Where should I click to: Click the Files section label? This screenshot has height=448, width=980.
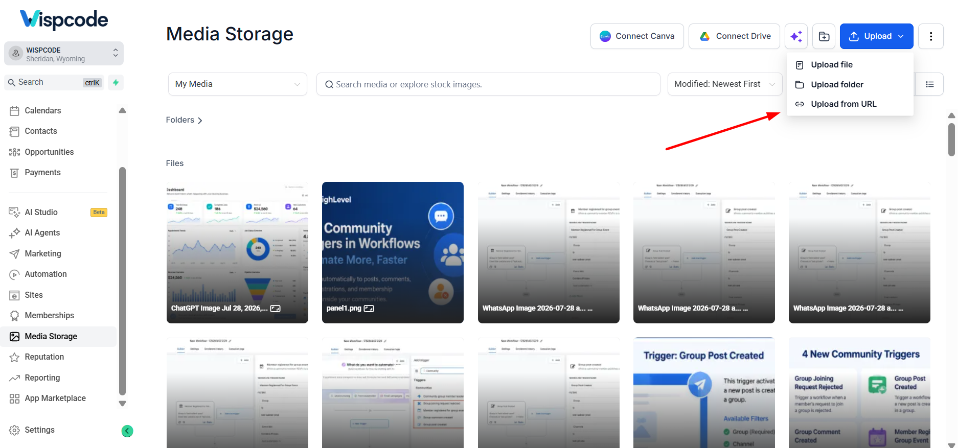(x=175, y=163)
